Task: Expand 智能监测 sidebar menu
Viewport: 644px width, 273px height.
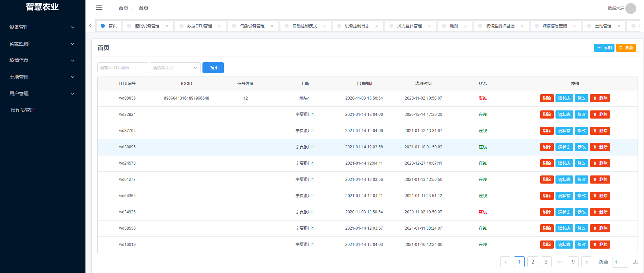Action: click(43, 44)
